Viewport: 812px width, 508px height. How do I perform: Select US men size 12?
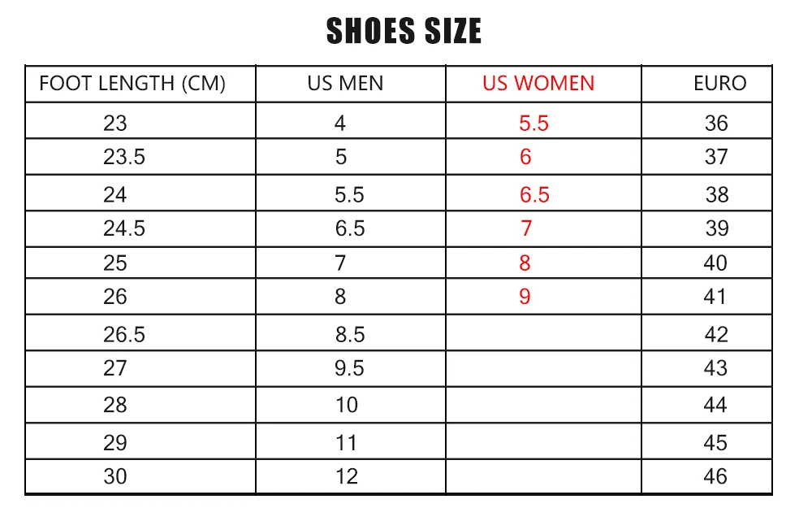click(347, 477)
